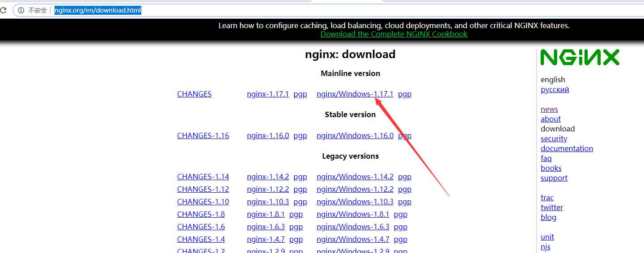Open pgp link beside nginx-1.10.3
This screenshot has width=644, height=253.
point(300,202)
